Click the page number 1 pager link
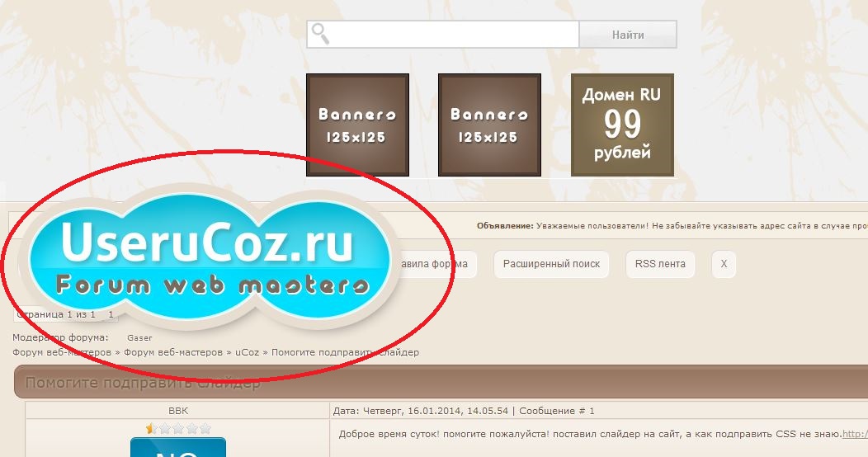 [111, 314]
